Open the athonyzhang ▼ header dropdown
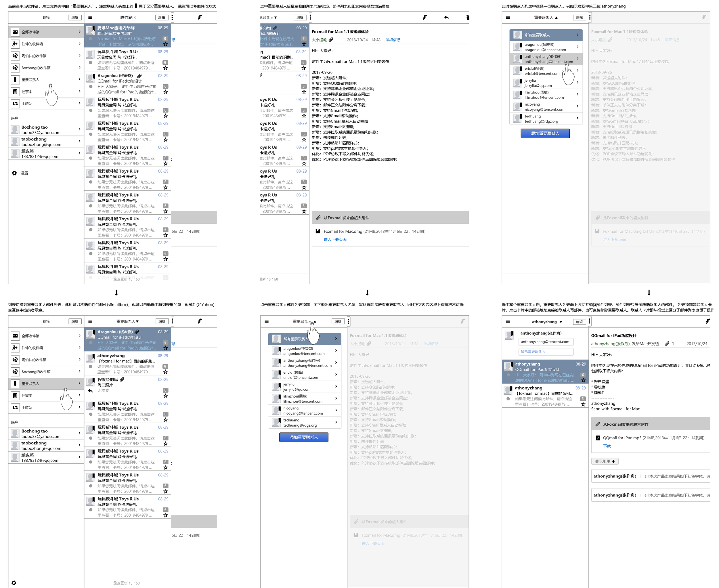This screenshot has width=719, height=588. pyautogui.click(x=547, y=322)
